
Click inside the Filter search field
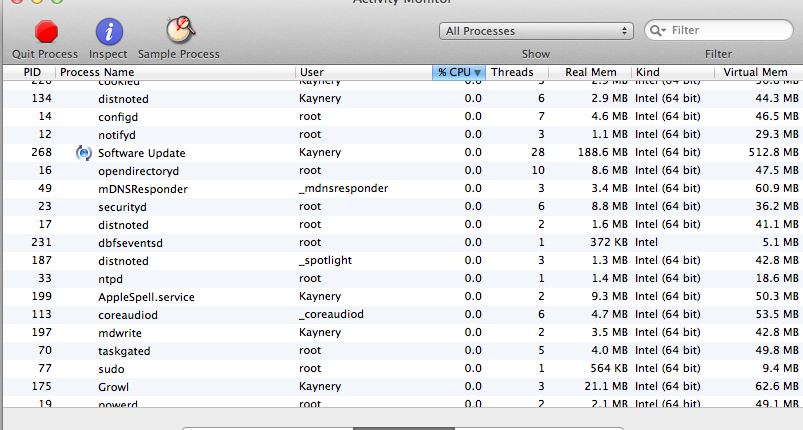[x=719, y=30]
